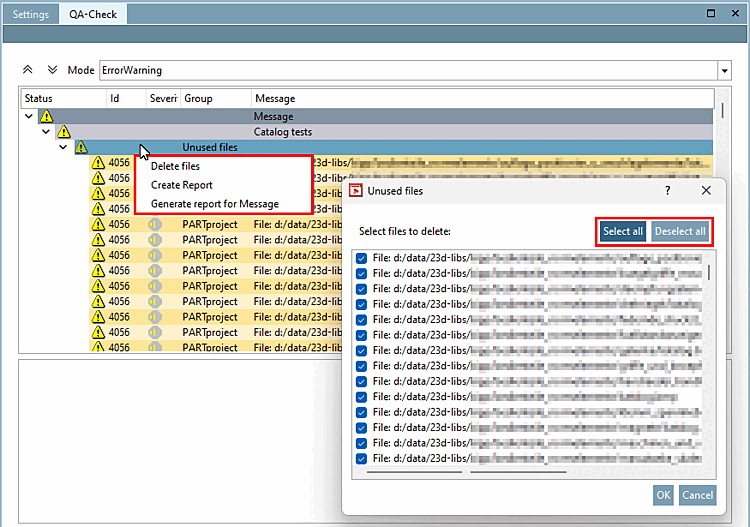Click severity icon on seventh 4056 row

point(154,255)
